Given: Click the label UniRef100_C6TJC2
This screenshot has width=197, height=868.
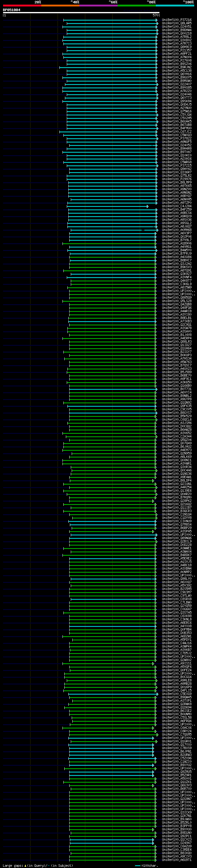Looking at the screenshot, I should pos(177,132).
